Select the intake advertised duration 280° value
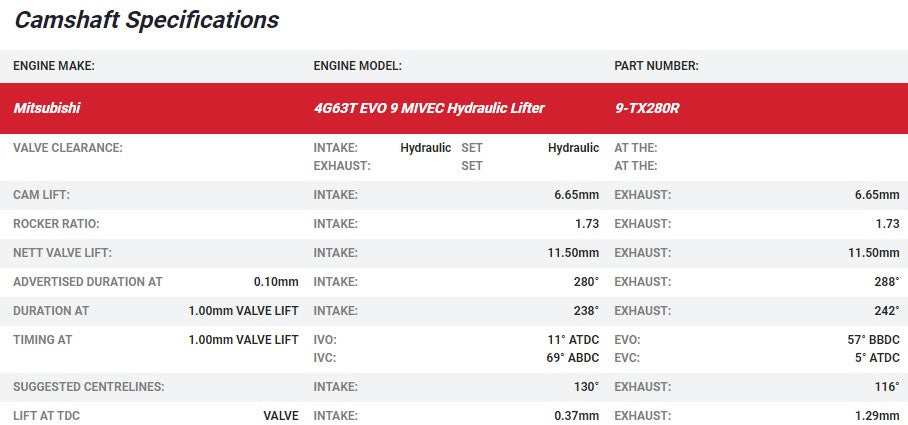The height and width of the screenshot is (425, 908). tap(583, 282)
